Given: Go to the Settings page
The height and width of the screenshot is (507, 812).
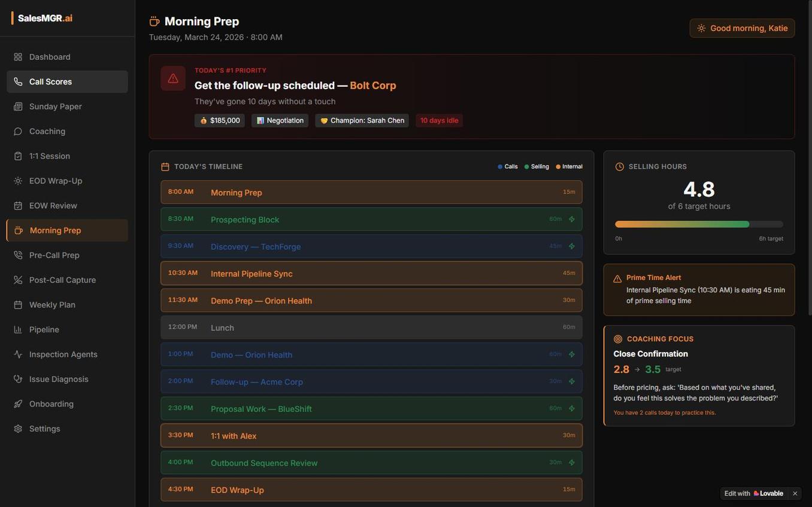Looking at the screenshot, I should (x=67, y=429).
